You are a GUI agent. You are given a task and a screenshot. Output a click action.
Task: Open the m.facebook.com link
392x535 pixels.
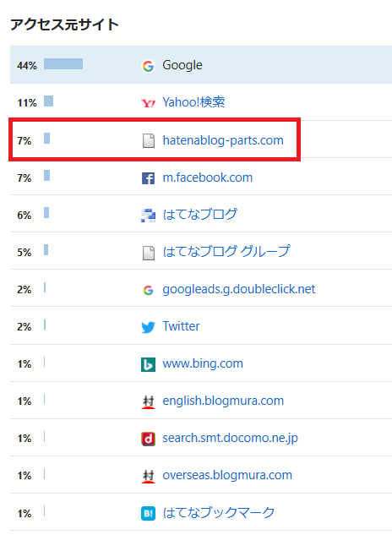(208, 177)
